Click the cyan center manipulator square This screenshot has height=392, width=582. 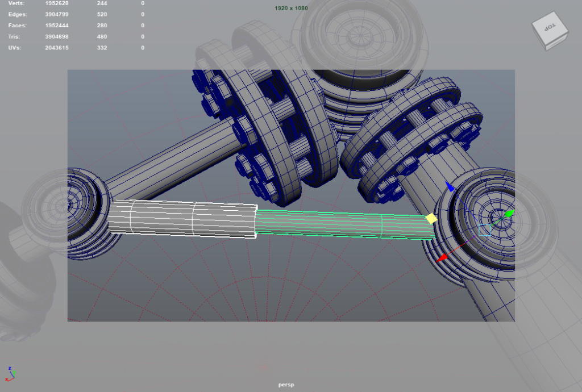point(484,230)
